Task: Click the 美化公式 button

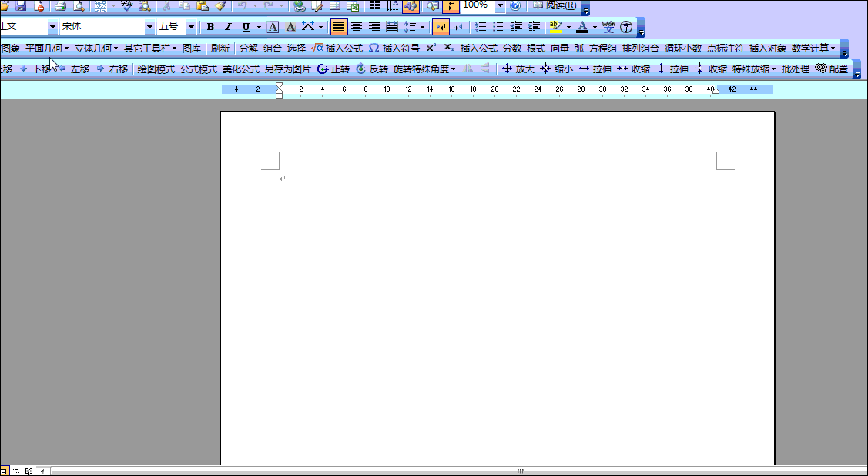Action: tap(241, 69)
